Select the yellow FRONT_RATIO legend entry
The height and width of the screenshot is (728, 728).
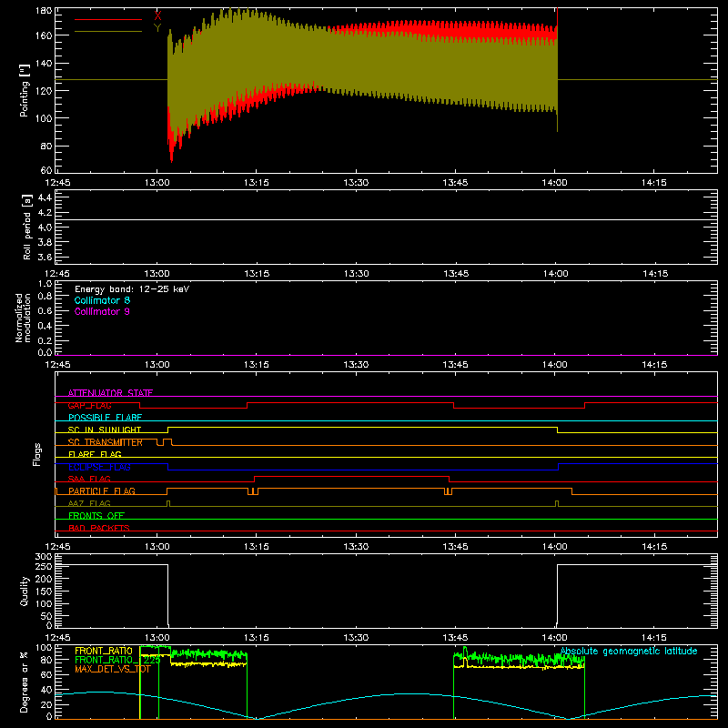104,651
